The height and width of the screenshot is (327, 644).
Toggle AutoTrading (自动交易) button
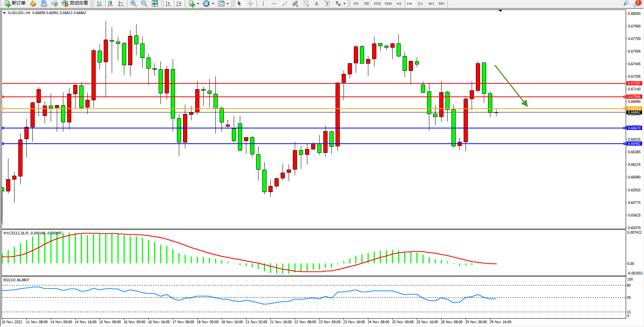click(75, 3)
